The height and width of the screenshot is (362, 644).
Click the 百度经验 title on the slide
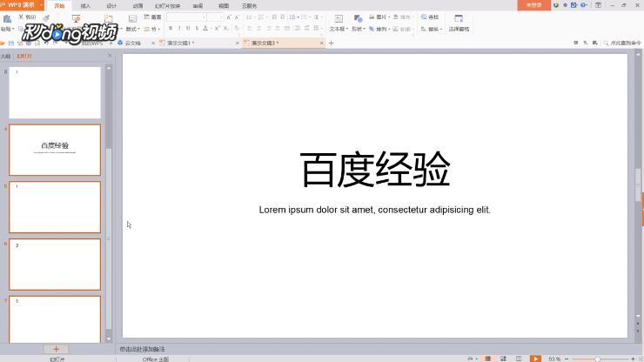[375, 170]
